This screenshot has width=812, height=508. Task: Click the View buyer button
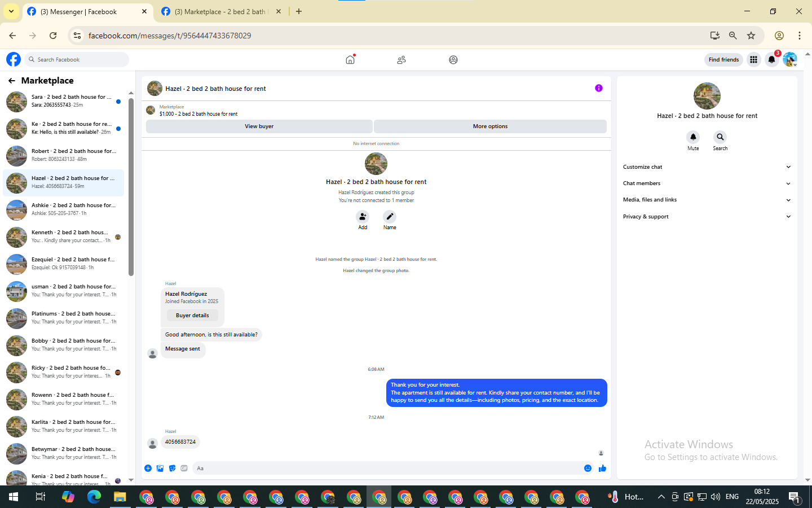(259, 126)
